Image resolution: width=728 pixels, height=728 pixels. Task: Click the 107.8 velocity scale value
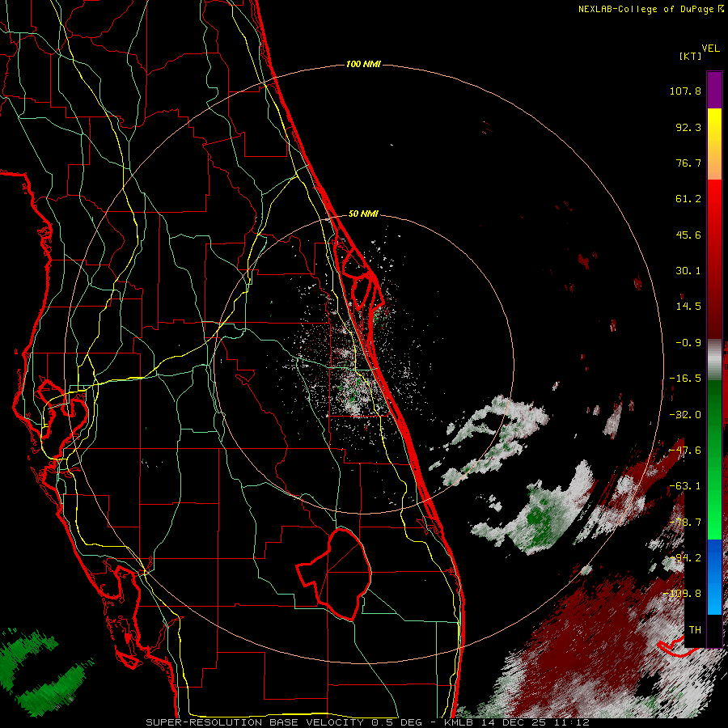coord(685,91)
